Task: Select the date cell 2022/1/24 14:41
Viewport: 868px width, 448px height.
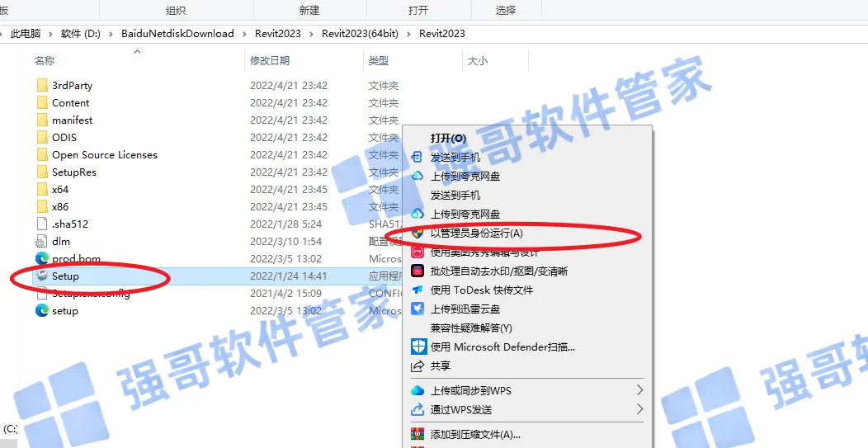Action: click(289, 276)
